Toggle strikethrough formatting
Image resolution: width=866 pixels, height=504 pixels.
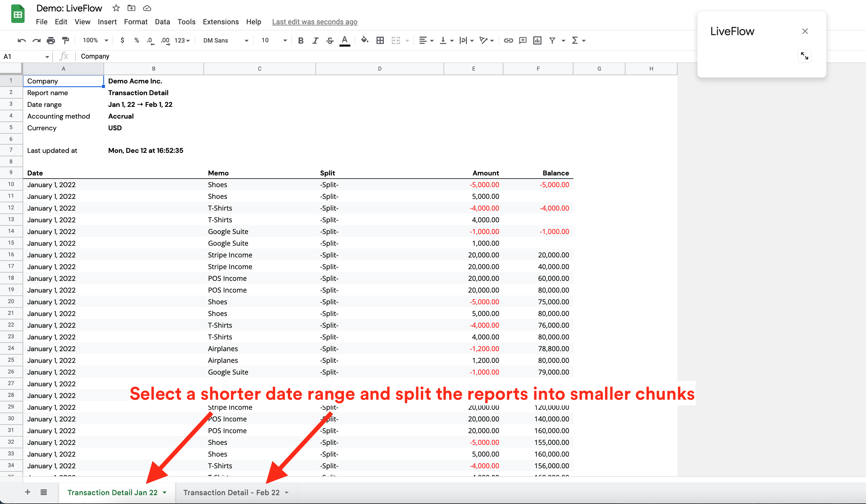(x=330, y=41)
